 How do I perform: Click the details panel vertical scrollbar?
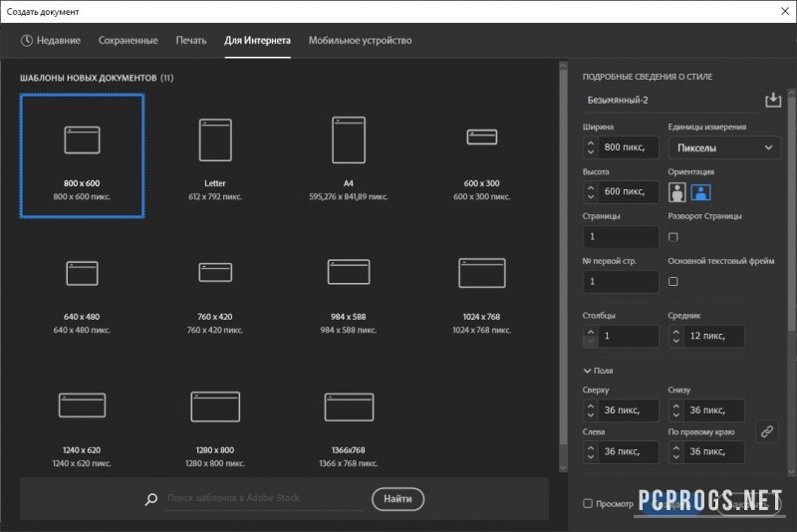point(791,213)
